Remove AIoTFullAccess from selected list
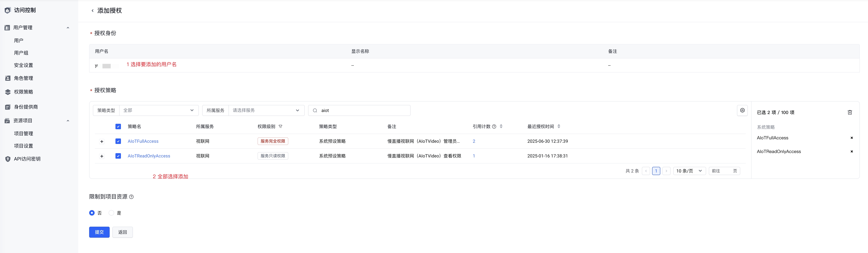 tap(851, 138)
